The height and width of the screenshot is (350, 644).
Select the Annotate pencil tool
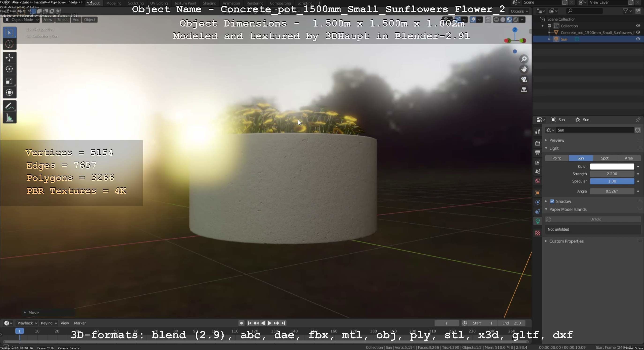pos(10,106)
